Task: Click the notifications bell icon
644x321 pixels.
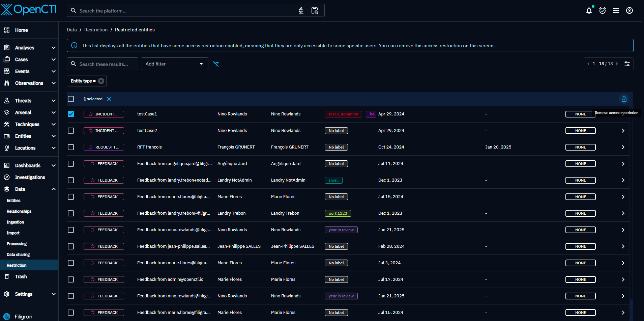Action: (589, 11)
